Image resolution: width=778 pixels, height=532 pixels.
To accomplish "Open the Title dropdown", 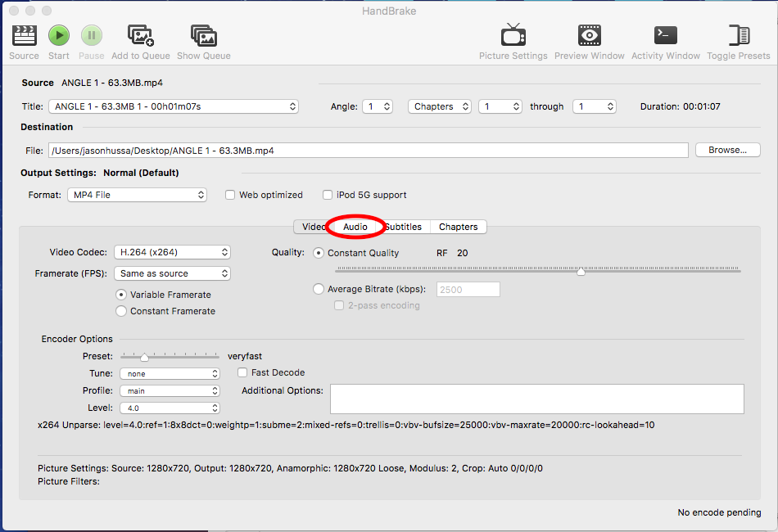I will tap(174, 106).
